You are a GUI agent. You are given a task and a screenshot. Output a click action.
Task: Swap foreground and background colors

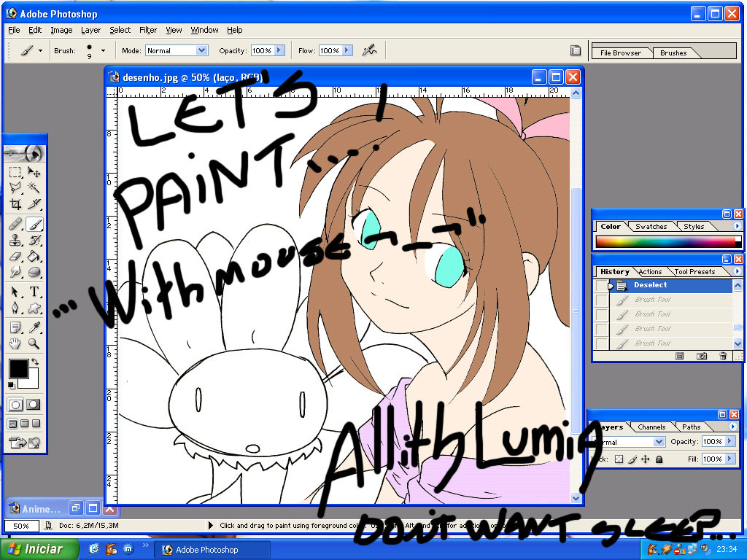tap(34, 362)
